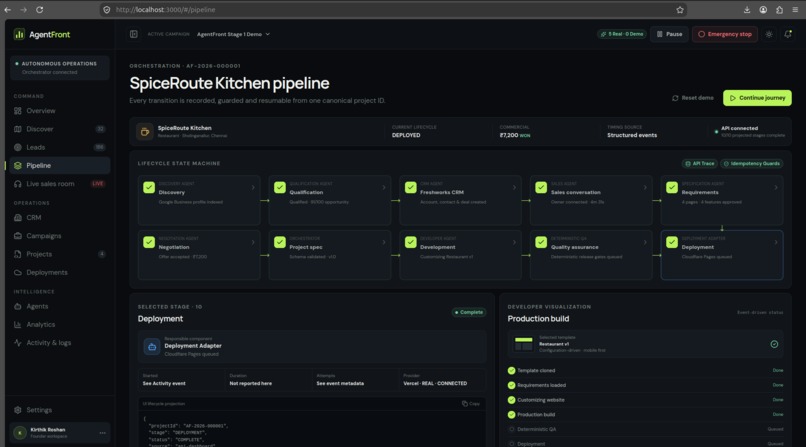Click the browser address bar

pos(393,9)
